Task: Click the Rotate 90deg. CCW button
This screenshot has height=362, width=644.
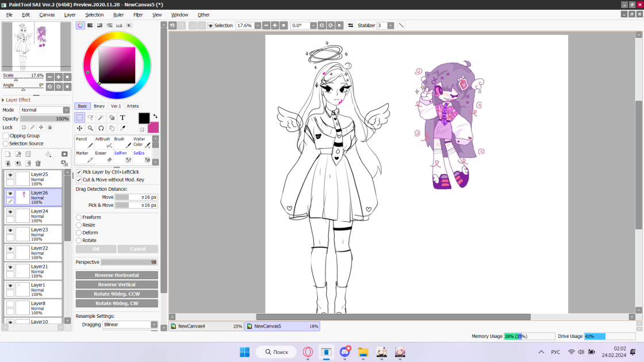Action: (x=117, y=294)
